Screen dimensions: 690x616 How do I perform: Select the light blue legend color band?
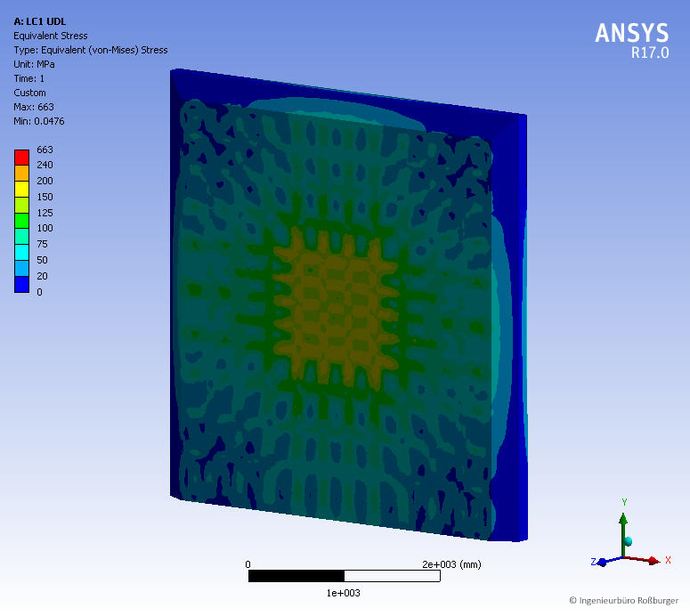point(21,269)
